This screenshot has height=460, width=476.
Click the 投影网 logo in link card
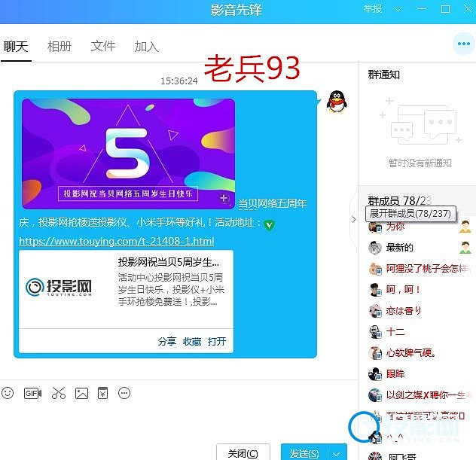pyautogui.click(x=59, y=287)
